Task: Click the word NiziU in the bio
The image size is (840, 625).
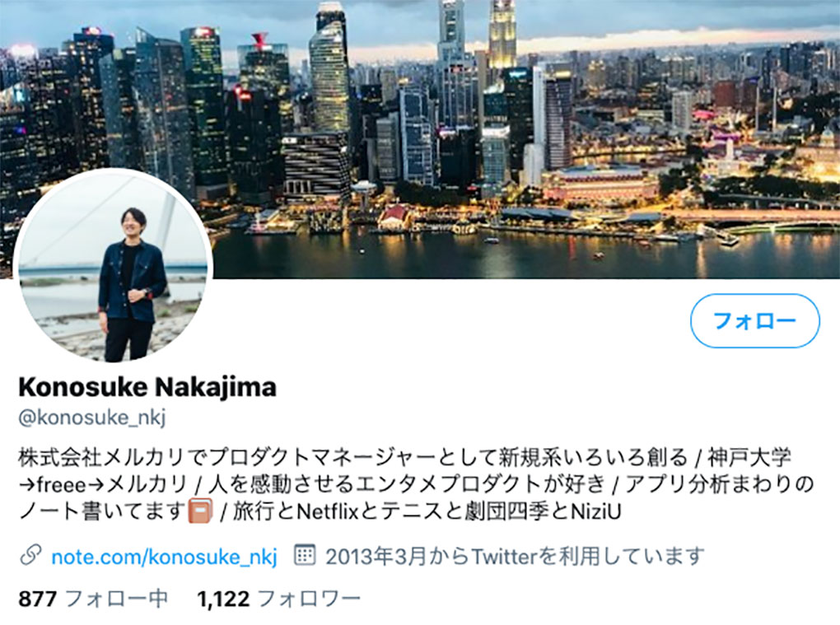Action: pos(596,511)
